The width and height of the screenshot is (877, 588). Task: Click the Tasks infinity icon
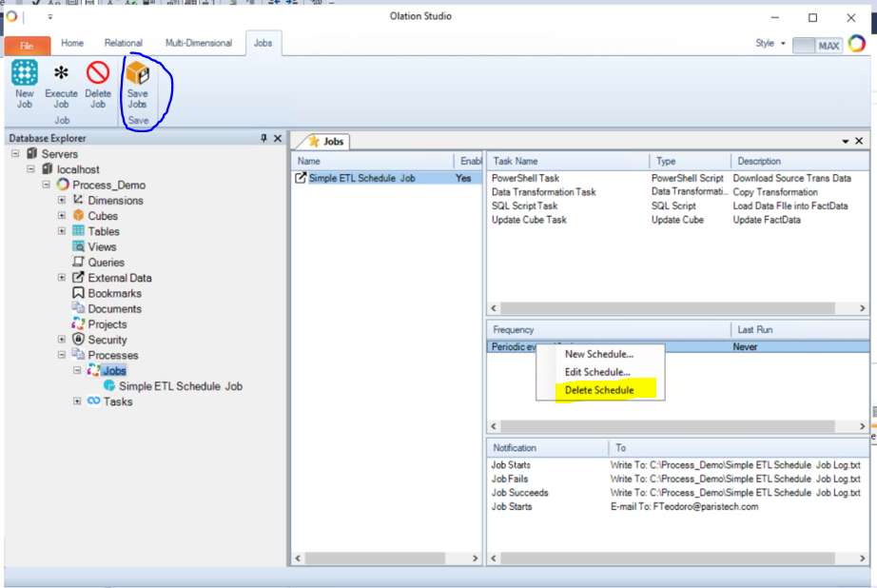(93, 402)
